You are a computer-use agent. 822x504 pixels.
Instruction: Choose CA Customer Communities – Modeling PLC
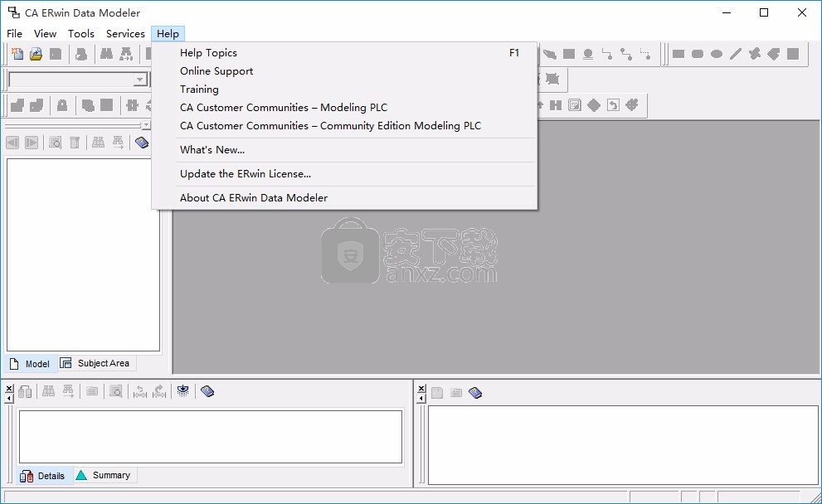[x=344, y=108]
